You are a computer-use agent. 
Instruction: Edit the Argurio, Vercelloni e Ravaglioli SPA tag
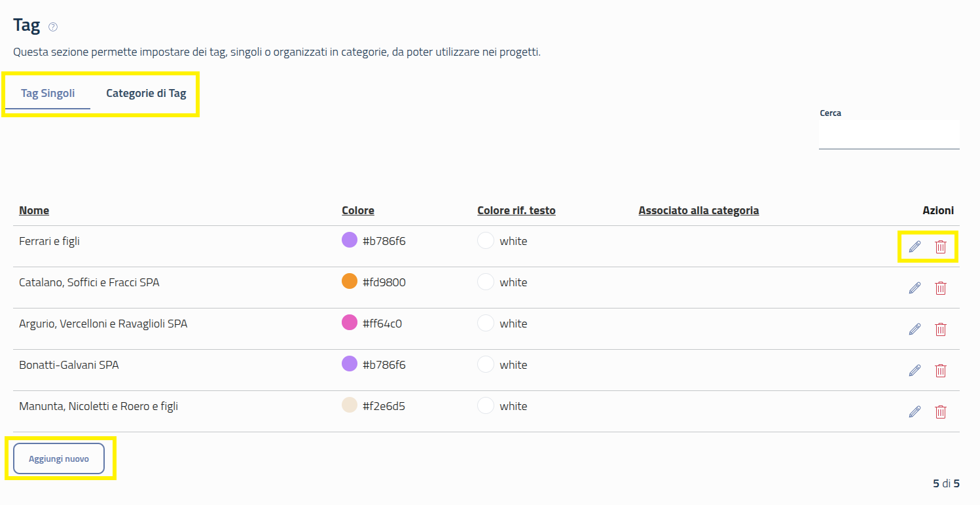(915, 329)
